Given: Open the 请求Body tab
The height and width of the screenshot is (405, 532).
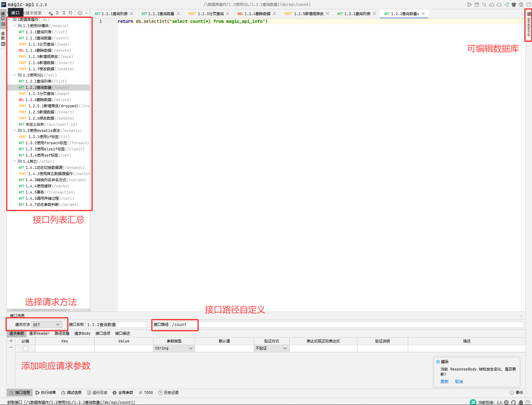Looking at the screenshot, I should pos(82,333).
